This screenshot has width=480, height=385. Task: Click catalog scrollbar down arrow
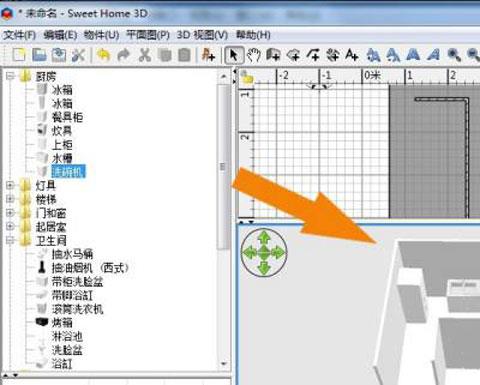pyautogui.click(x=224, y=364)
